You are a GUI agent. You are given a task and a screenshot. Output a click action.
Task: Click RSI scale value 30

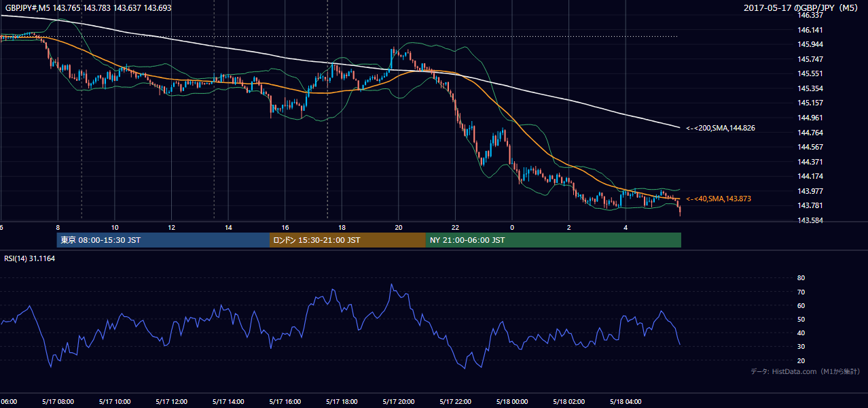click(x=801, y=346)
